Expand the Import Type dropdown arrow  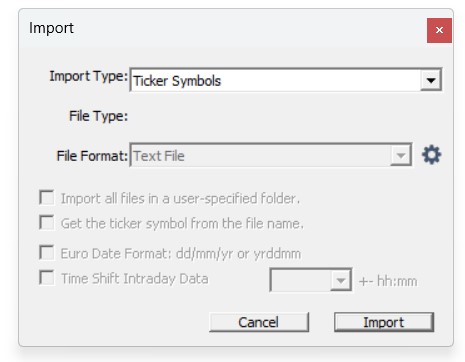pyautogui.click(x=431, y=80)
